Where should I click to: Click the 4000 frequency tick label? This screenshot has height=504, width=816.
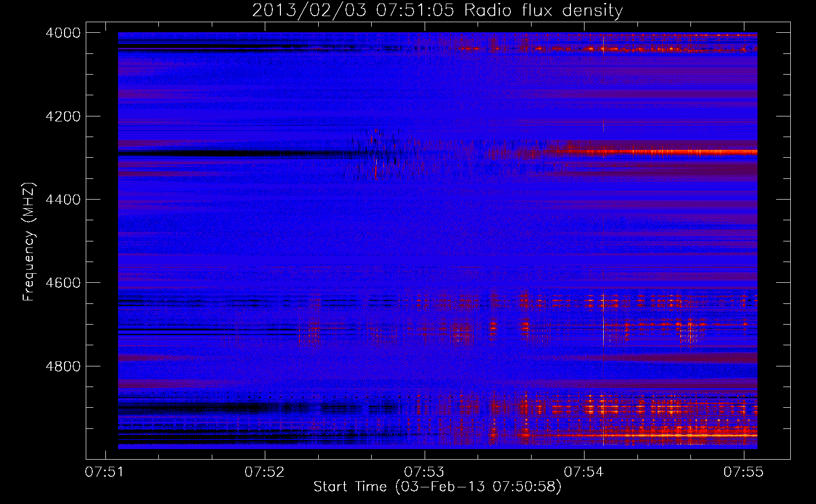63,33
